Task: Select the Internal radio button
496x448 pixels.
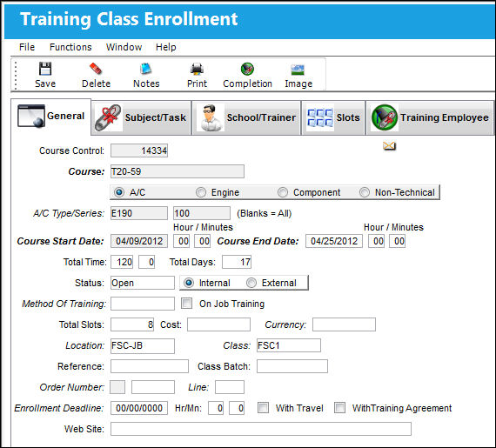Action: (x=189, y=283)
